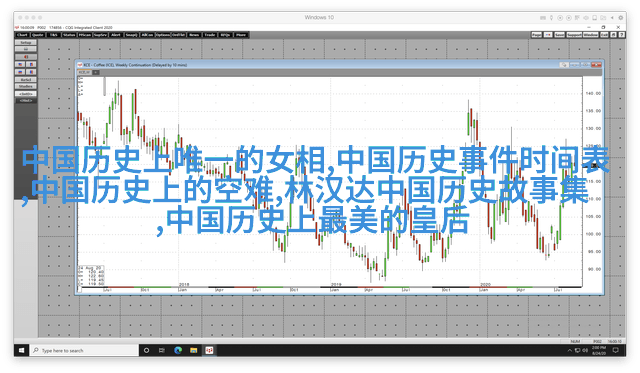Viewport: 640px width, 373px height.
Task: Expand the More toolbar options
Action: point(241,35)
